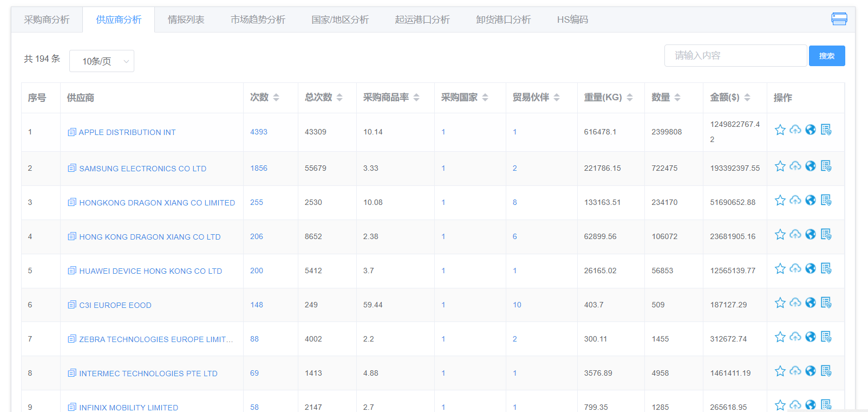
Task: Click globe icon in SAMSUNG ELECTRONICS row
Action: (811, 166)
